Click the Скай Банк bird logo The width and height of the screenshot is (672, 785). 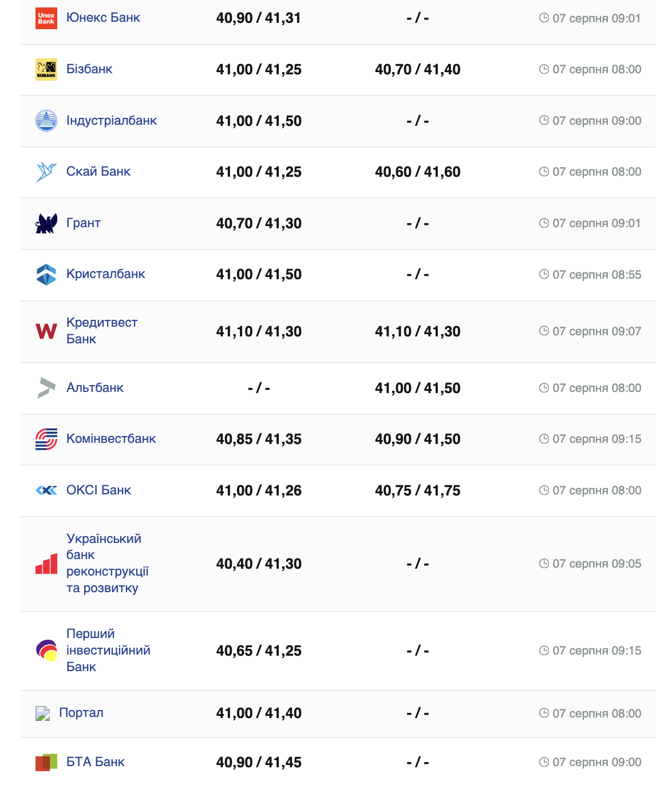tap(46, 172)
